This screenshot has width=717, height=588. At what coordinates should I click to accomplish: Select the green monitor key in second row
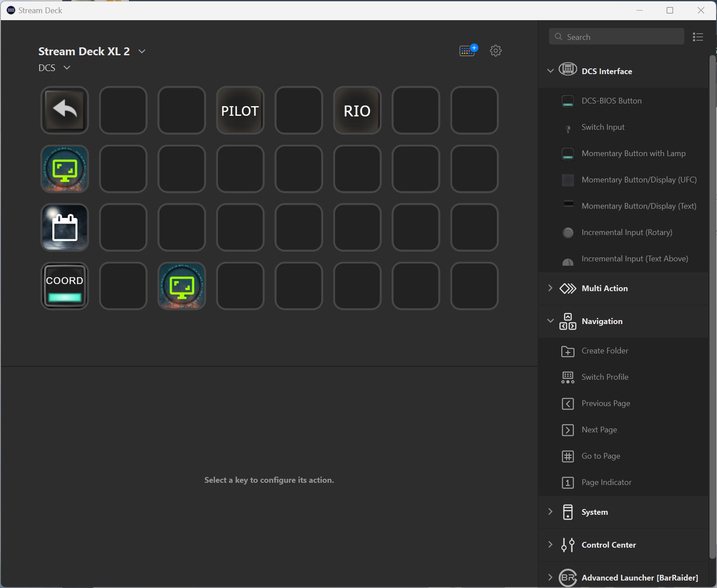tap(64, 169)
